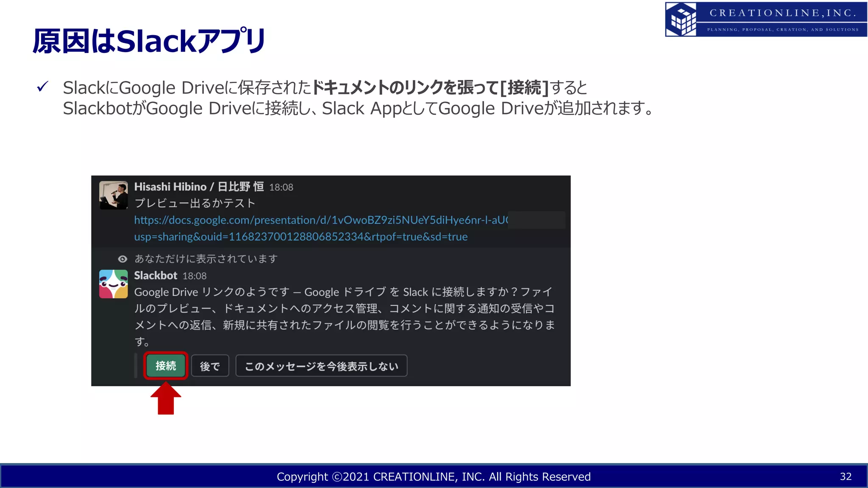
Task: Click the green 接続 button
Action: 166,366
